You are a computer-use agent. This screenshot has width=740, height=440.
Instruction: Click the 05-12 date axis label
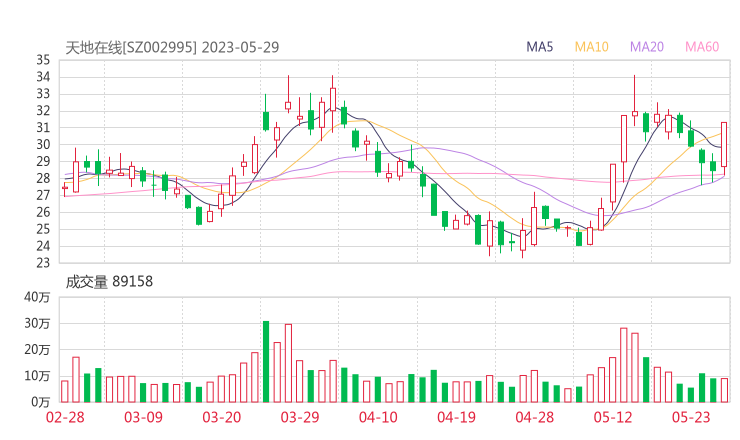(613, 417)
